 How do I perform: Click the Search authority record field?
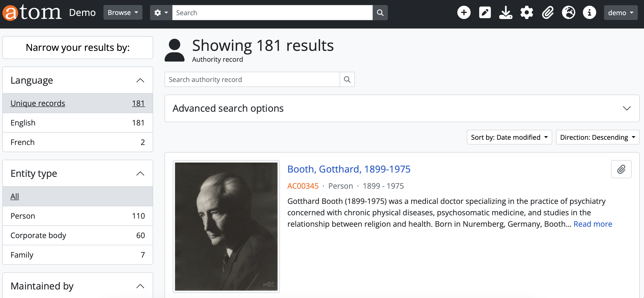coord(252,79)
